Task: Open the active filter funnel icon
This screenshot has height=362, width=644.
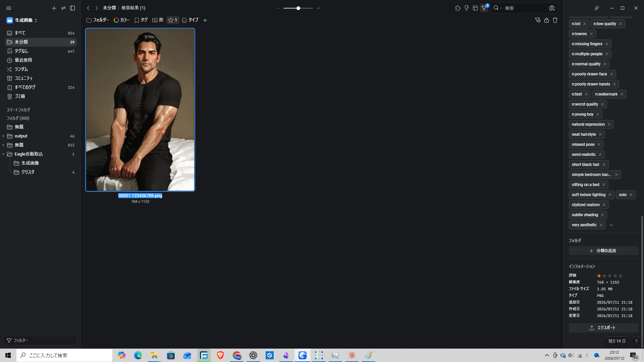Action: pos(484,8)
